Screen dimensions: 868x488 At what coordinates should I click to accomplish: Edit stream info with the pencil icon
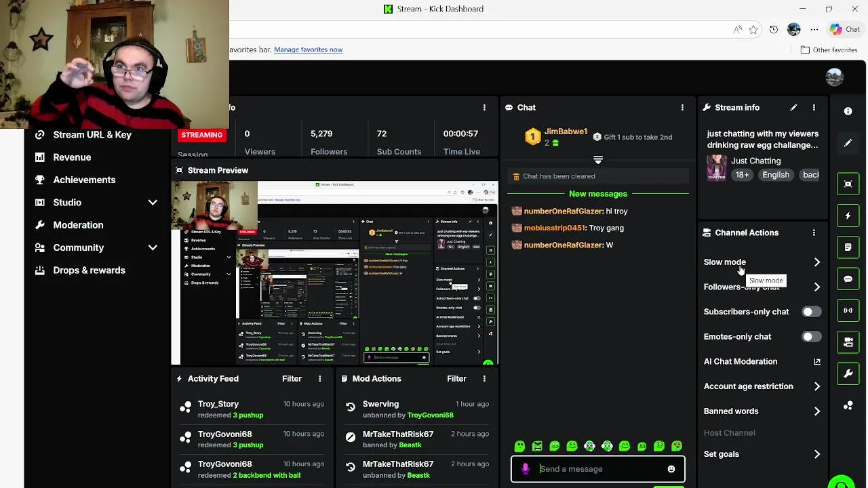[x=793, y=107]
